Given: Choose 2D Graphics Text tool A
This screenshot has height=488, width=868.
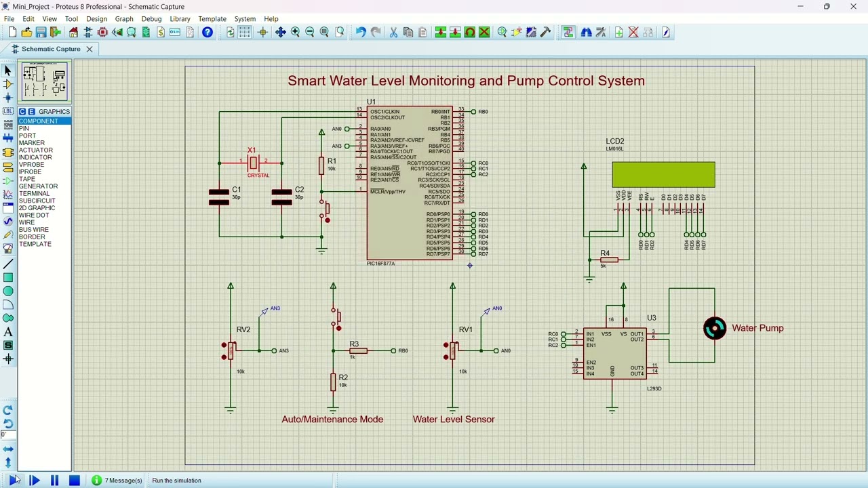Looking at the screenshot, I should (x=8, y=332).
